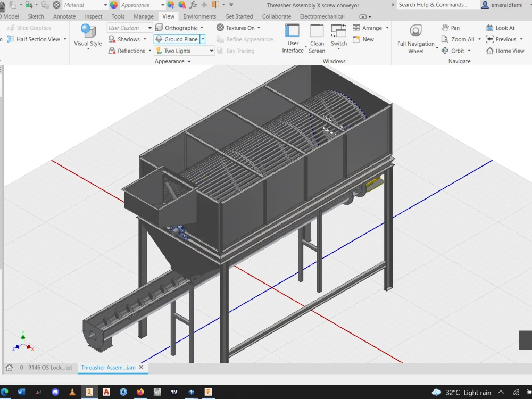Click the Visual Style sphere icon

pos(88,31)
